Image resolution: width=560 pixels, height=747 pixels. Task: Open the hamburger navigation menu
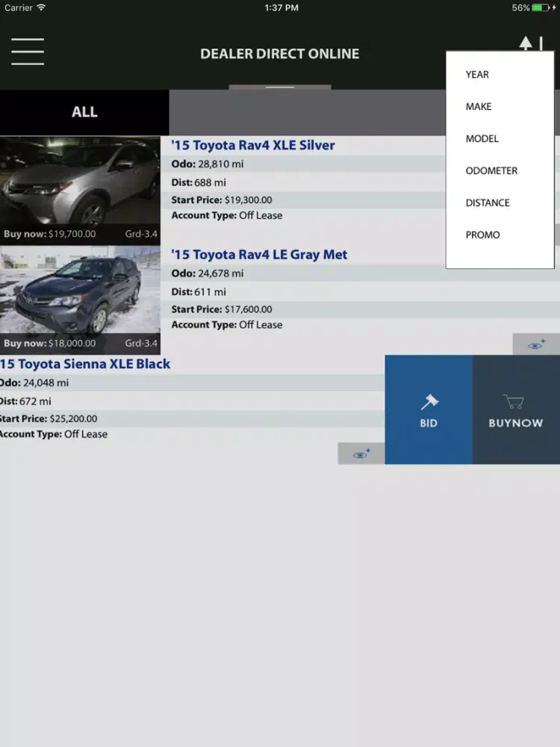pyautogui.click(x=28, y=52)
